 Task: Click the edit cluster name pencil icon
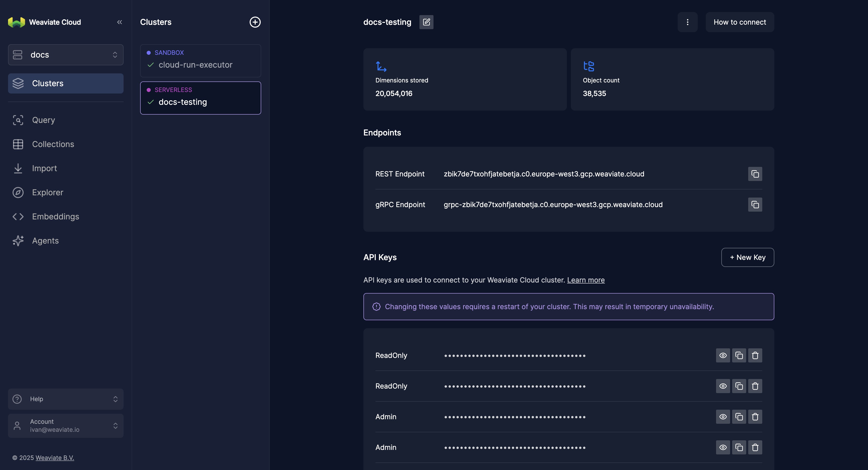426,22
